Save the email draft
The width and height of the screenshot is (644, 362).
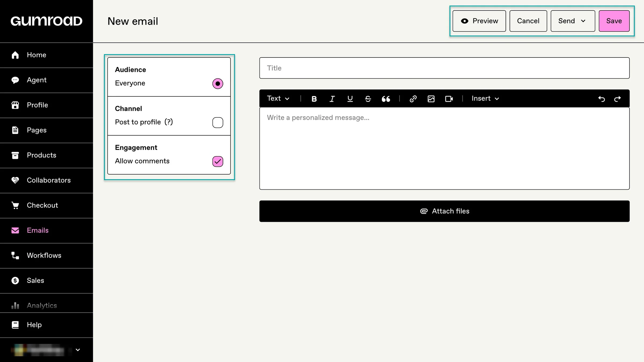614,21
